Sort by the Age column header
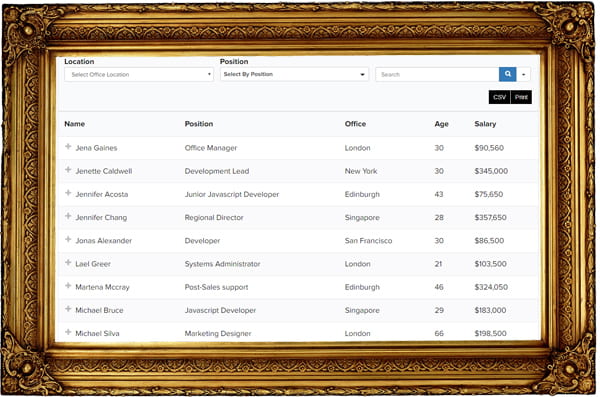This screenshot has height=397, width=600. 441,124
